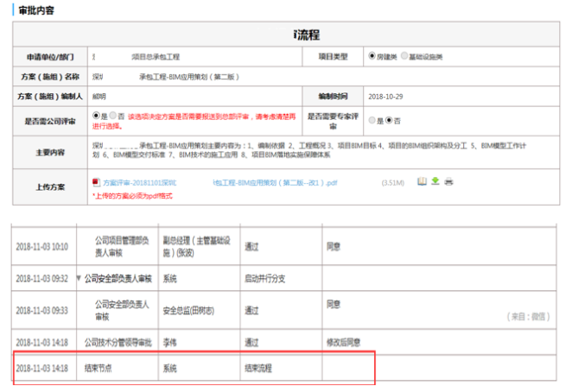This screenshot has height=392, width=572.
Task: Collapse the 公司安全部负责人审核 parallel branch row
Action: (79, 278)
